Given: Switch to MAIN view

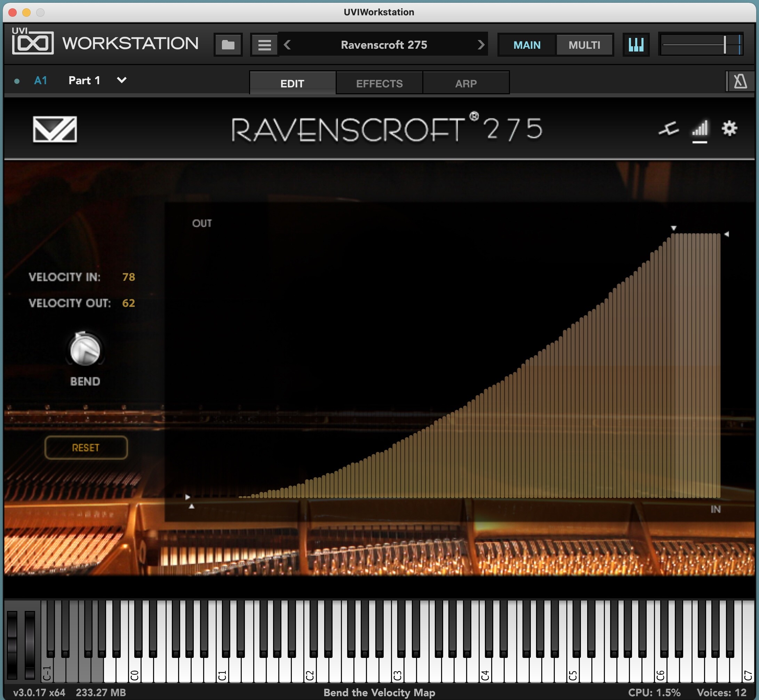Looking at the screenshot, I should pyautogui.click(x=527, y=45).
